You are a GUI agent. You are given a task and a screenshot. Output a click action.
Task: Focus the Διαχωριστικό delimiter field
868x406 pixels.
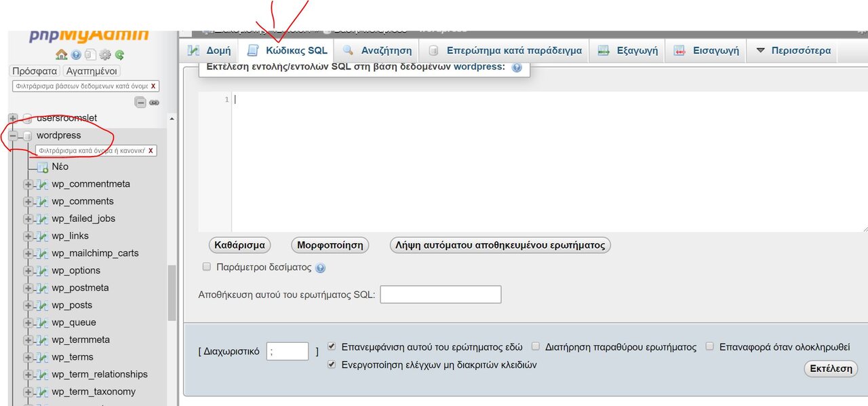[x=288, y=351]
